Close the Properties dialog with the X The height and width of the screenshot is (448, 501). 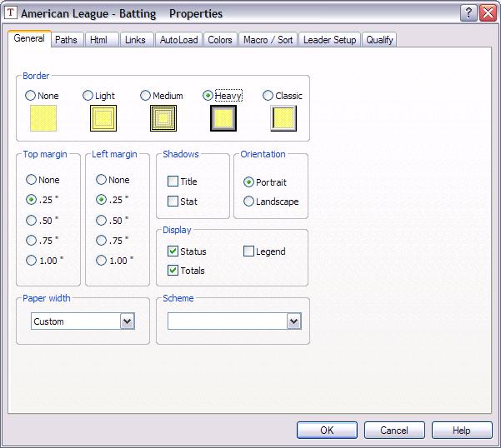(x=488, y=13)
